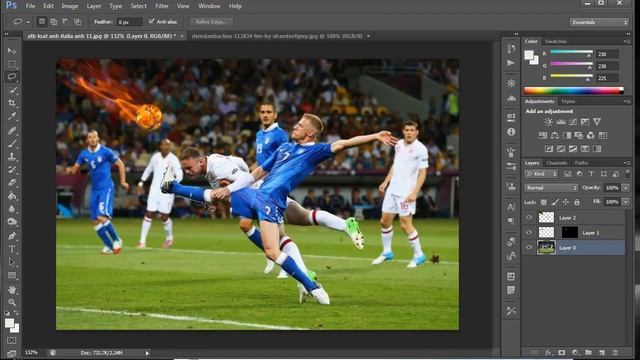Hide Layer 0 with its eye icon
The image size is (640, 360).
(529, 247)
